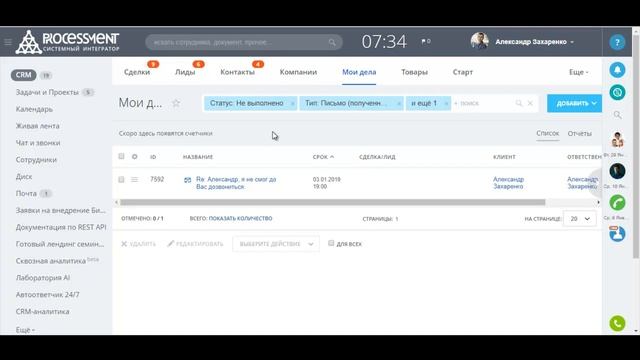The height and width of the screenshot is (360, 640).
Task: Open Диск in left menu
Action: click(x=24, y=176)
